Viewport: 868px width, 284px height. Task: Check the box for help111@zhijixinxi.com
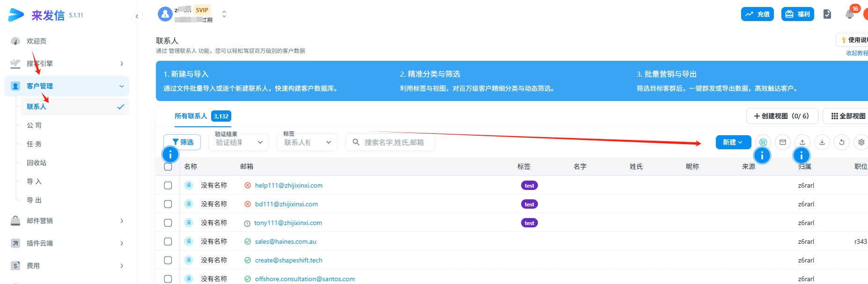pos(168,185)
